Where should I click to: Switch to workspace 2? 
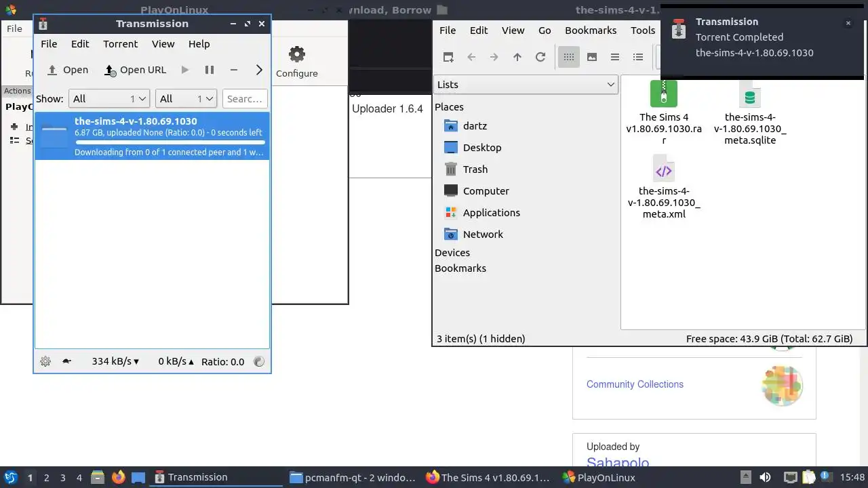pos(46,478)
